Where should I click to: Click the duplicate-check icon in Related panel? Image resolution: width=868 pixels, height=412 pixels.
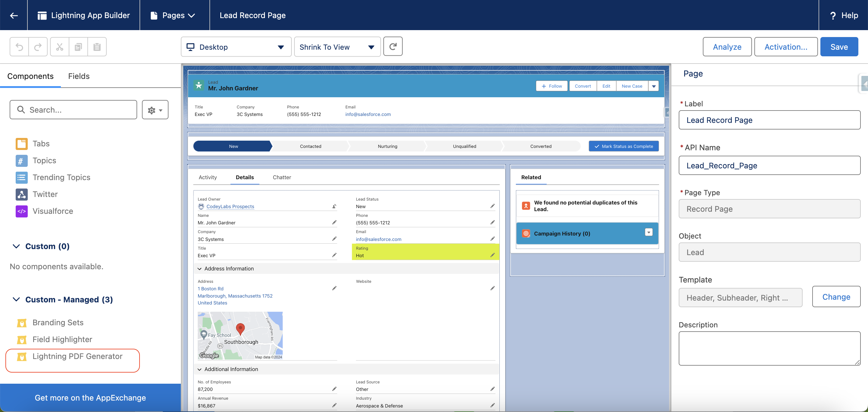coord(526,205)
